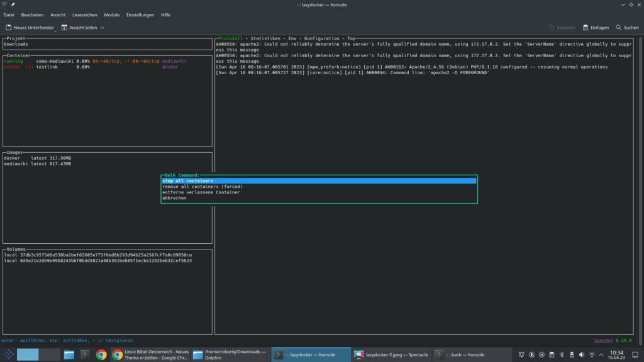Open the first system tray icon

(521, 354)
